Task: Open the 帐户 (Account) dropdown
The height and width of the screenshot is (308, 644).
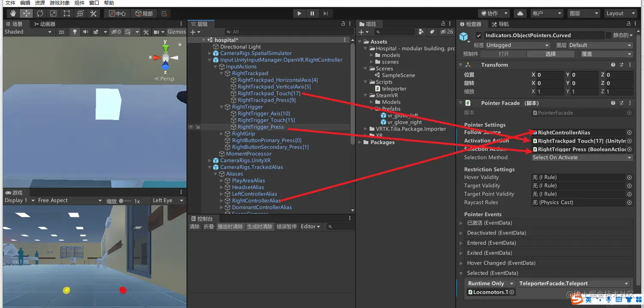Action: coord(547,13)
